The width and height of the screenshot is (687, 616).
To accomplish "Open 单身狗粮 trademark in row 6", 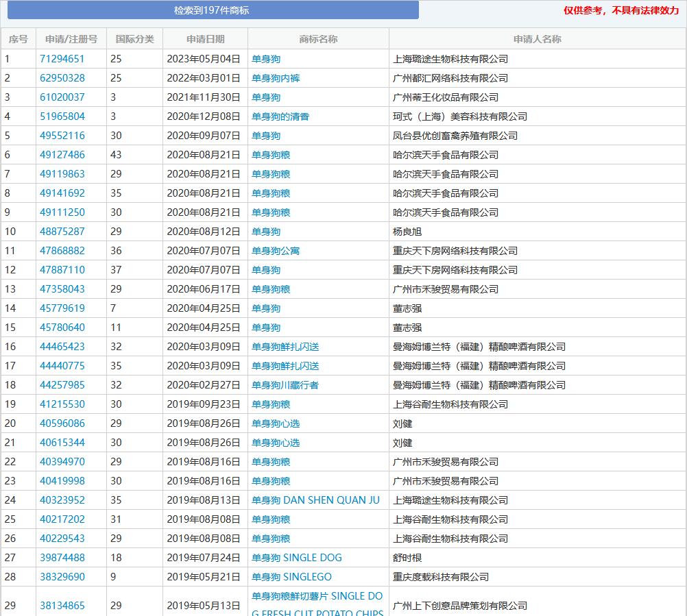I will 271,155.
